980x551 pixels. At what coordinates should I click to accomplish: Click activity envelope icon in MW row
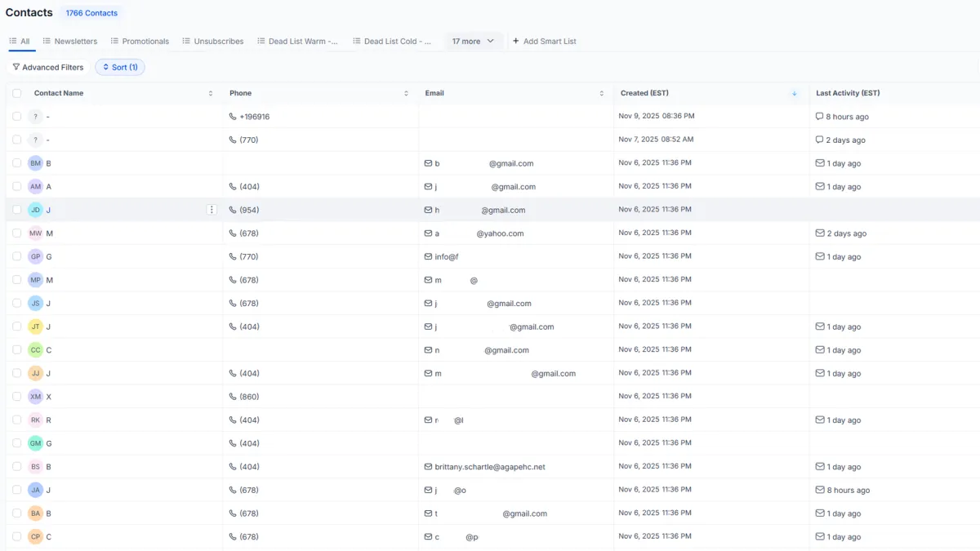click(x=820, y=233)
